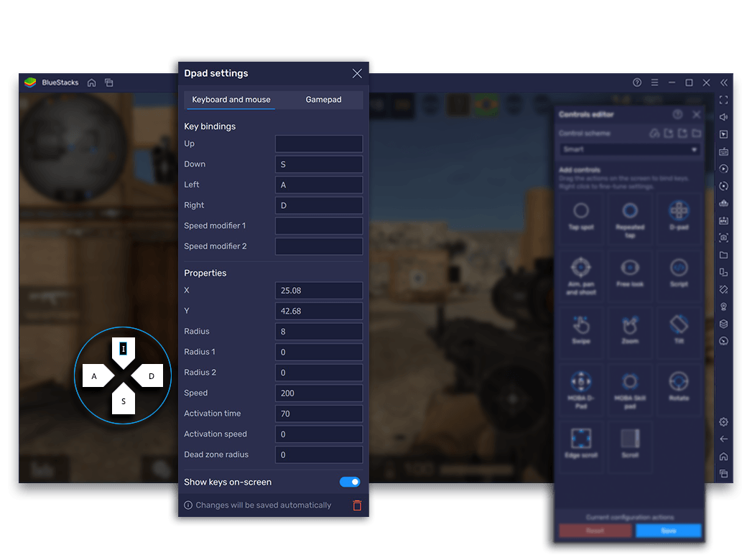The image size is (747, 560).
Task: Click the volume icon in right sidebar
Action: point(724,117)
